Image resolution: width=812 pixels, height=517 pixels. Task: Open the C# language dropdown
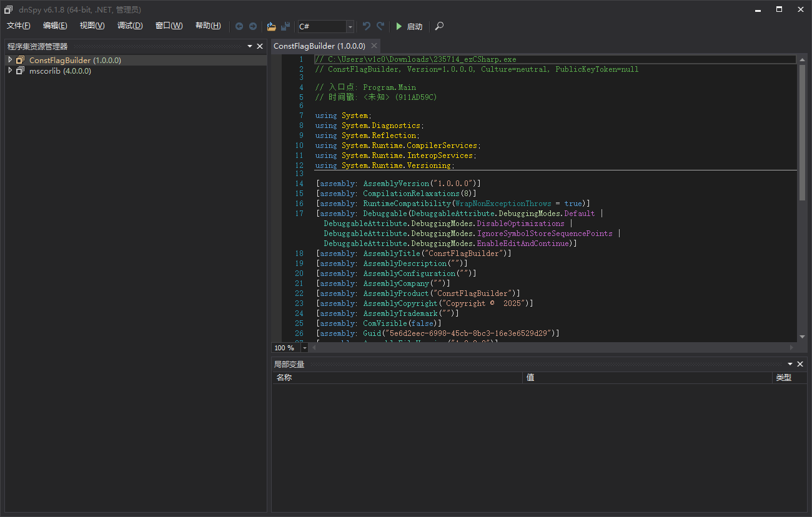coord(350,26)
